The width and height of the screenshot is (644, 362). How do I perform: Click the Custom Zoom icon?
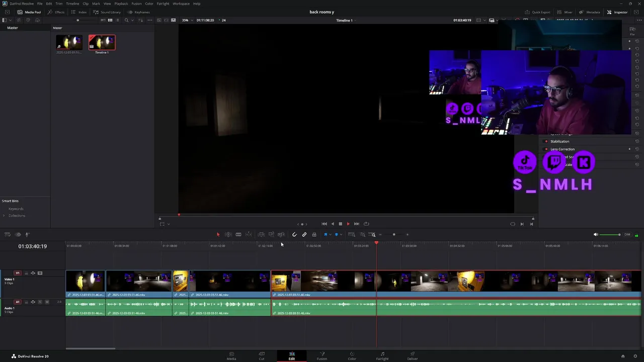[x=373, y=234]
